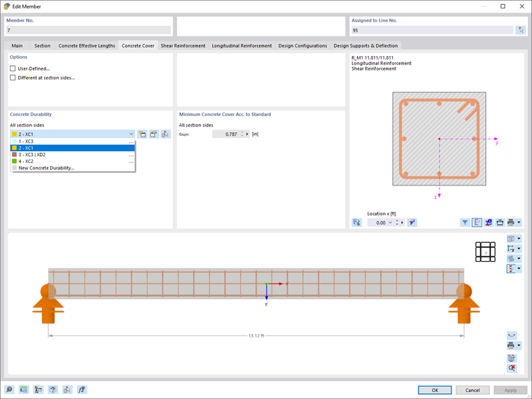532x399 pixels.
Task: Click the Cancel button
Action: [472, 390]
